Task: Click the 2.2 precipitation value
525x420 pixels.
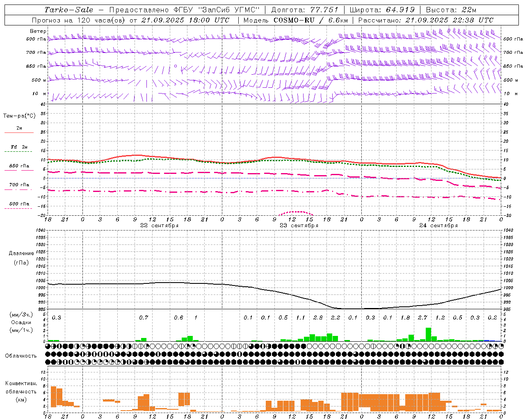Action: point(336,318)
